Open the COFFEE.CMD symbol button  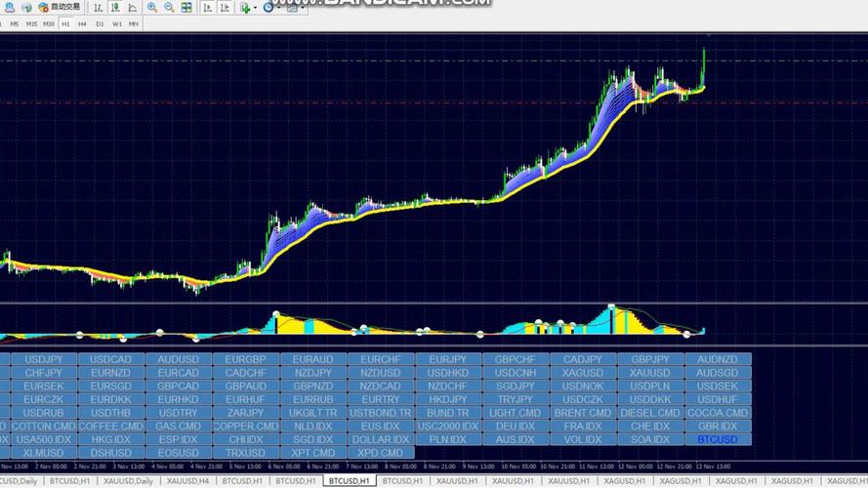tap(110, 427)
